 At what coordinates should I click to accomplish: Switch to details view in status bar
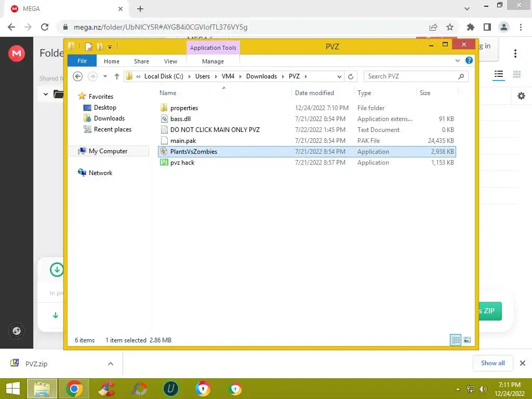point(455,340)
